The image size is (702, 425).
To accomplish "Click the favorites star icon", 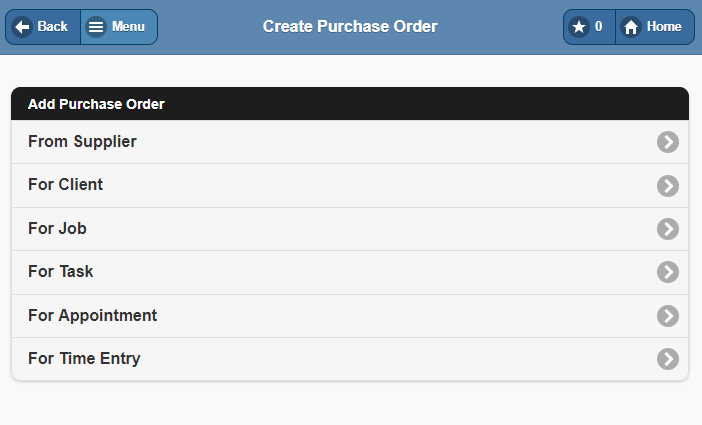I will tap(579, 27).
